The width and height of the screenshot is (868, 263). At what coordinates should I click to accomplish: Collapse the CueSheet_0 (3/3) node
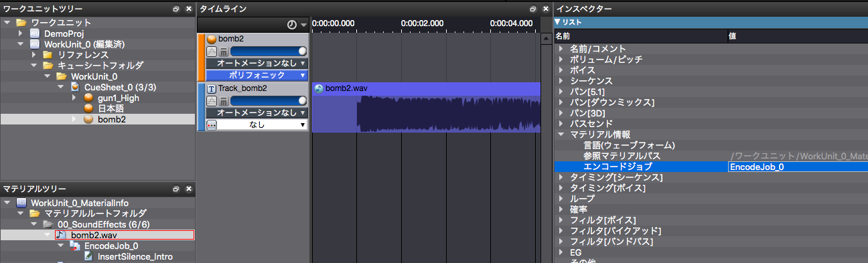(61, 87)
